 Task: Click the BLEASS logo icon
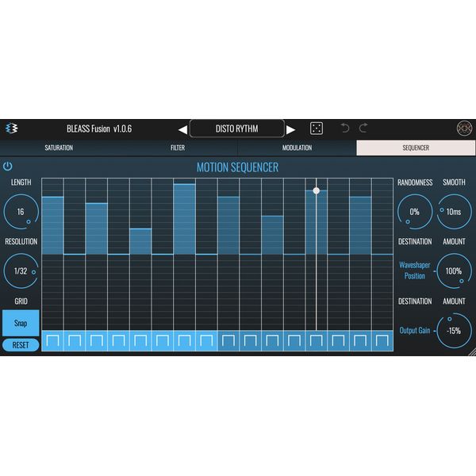(11, 129)
